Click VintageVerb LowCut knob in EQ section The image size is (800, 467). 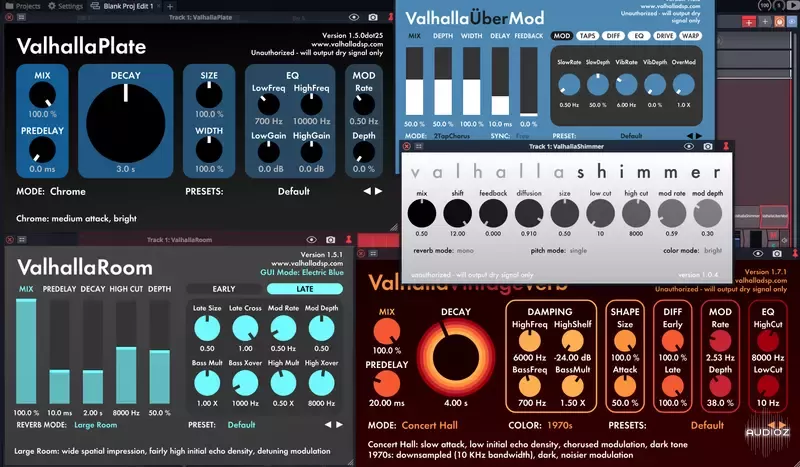click(768, 386)
